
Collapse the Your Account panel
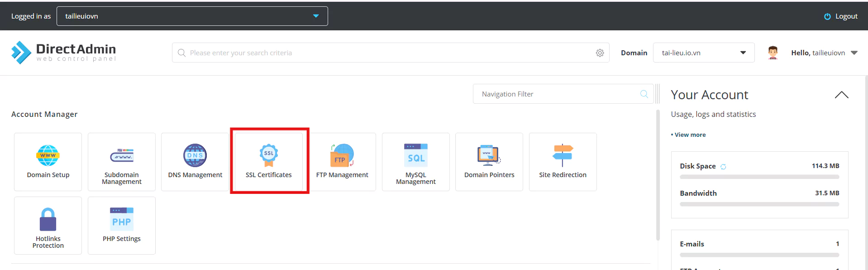coord(841,95)
